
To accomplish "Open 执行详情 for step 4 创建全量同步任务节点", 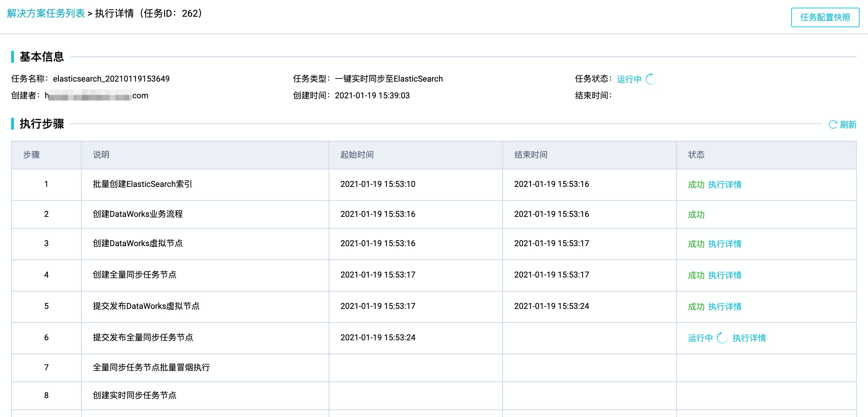I will coord(725,275).
